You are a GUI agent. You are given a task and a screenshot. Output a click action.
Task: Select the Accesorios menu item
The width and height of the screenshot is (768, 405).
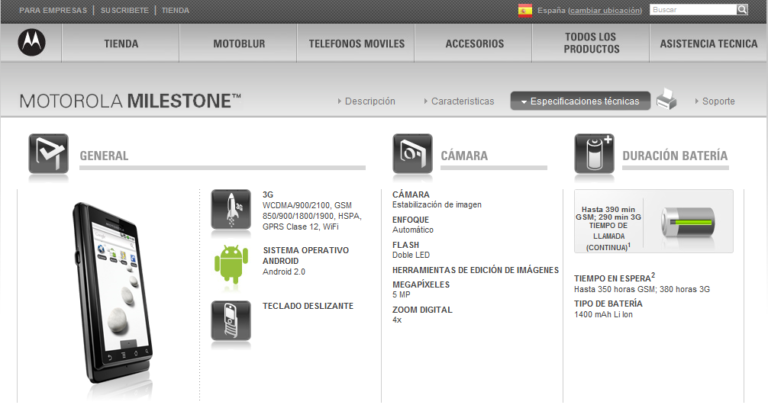[474, 44]
